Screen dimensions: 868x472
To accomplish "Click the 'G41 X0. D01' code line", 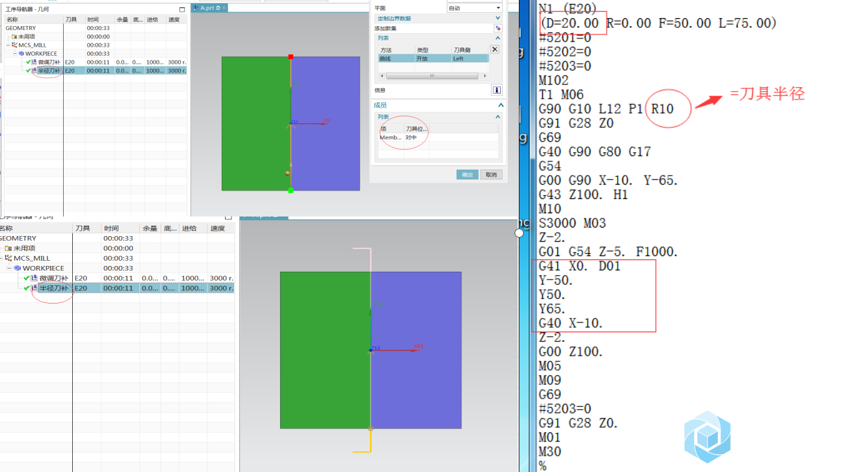I will [x=579, y=266].
